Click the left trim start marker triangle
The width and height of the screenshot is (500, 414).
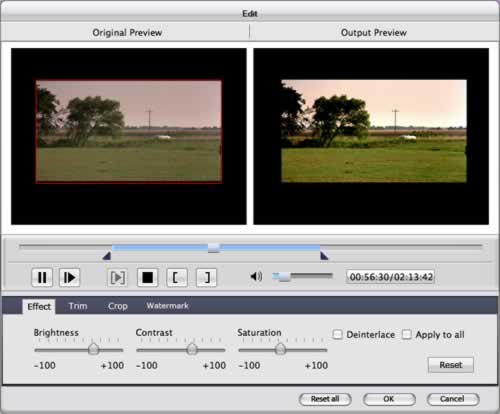click(107, 256)
